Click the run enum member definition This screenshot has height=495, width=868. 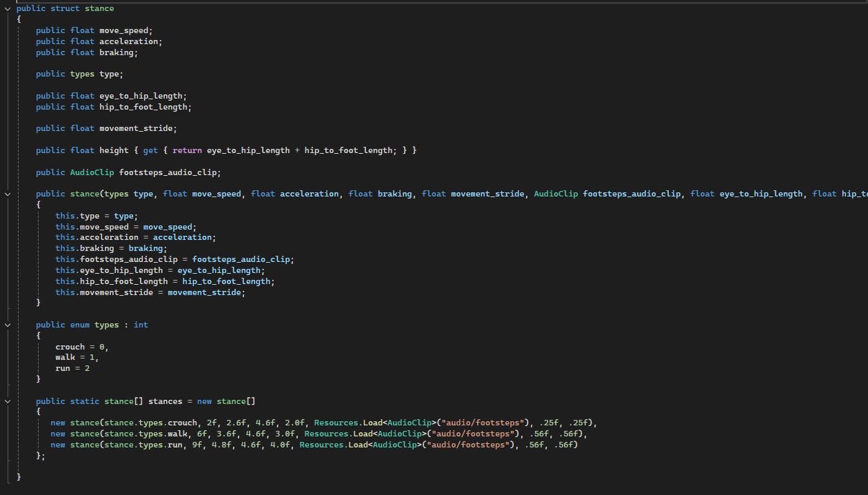coord(63,368)
